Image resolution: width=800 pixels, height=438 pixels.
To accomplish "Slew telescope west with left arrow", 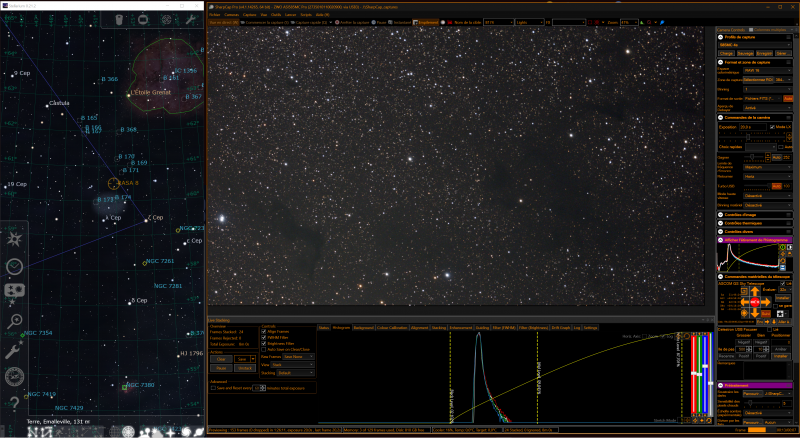I will [745, 302].
